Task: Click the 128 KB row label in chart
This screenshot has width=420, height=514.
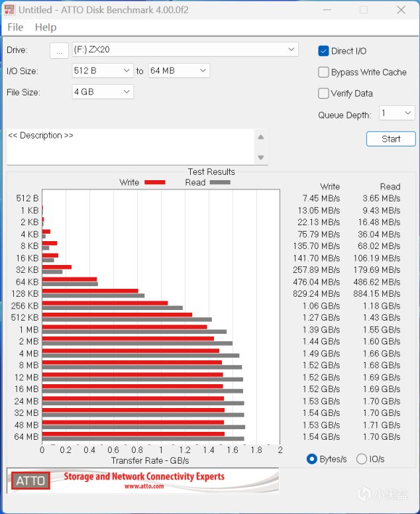Action: point(25,293)
